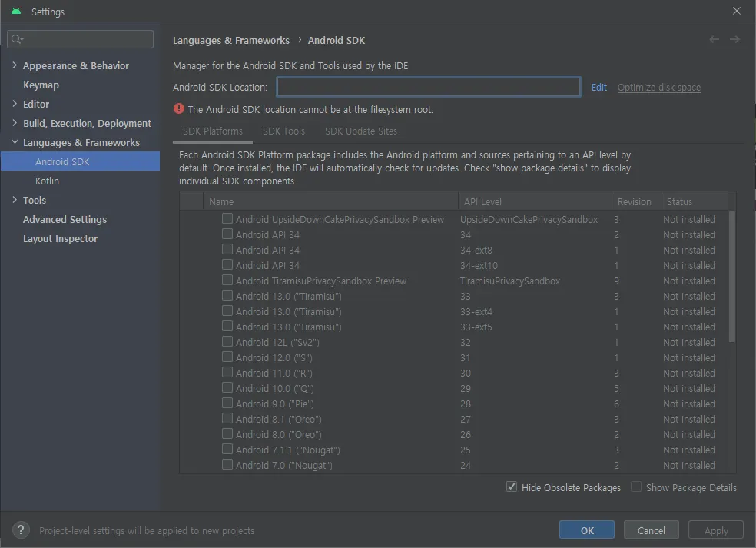
Task: Click the search magnifier icon
Action: [17, 39]
